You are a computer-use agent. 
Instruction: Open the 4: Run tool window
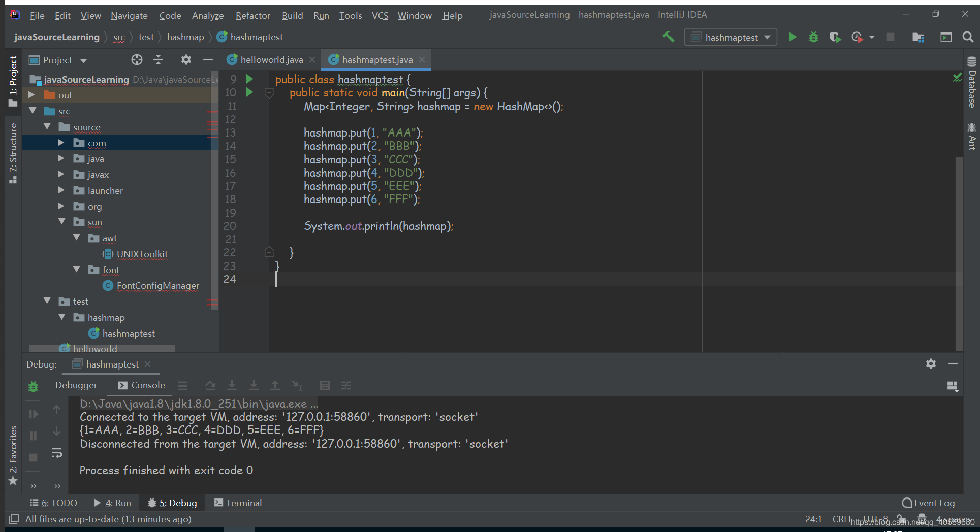click(113, 503)
